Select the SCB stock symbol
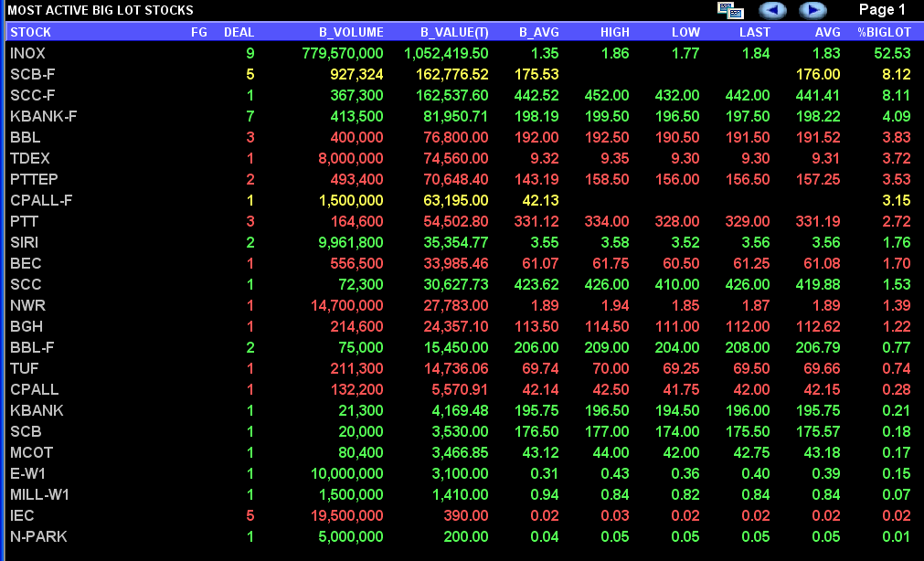This screenshot has height=561, width=924. (26, 432)
